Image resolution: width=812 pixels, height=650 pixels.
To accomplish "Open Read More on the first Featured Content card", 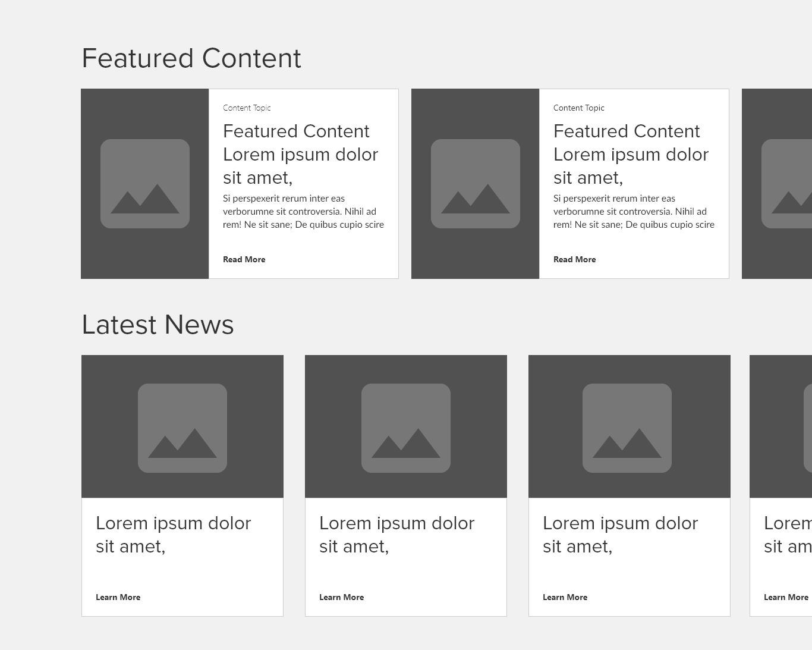I will pos(244,259).
